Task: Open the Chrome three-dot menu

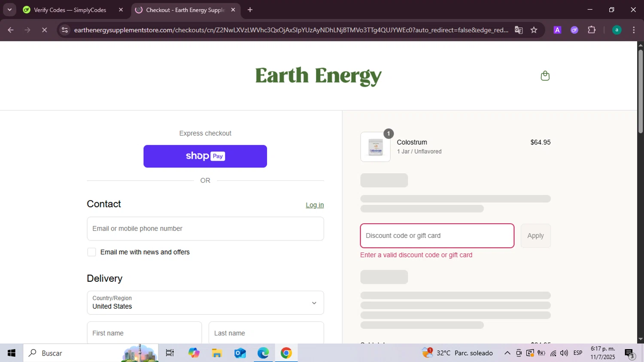Action: tap(634, 30)
